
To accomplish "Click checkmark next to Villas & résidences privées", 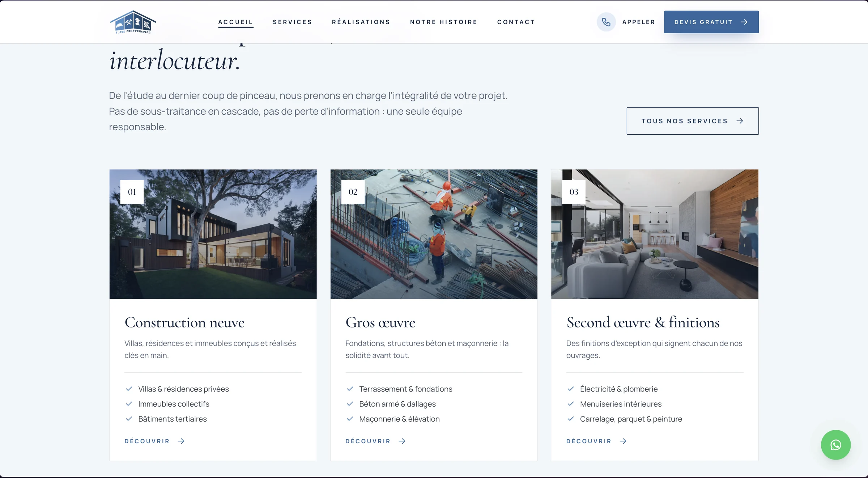I will click(x=129, y=389).
